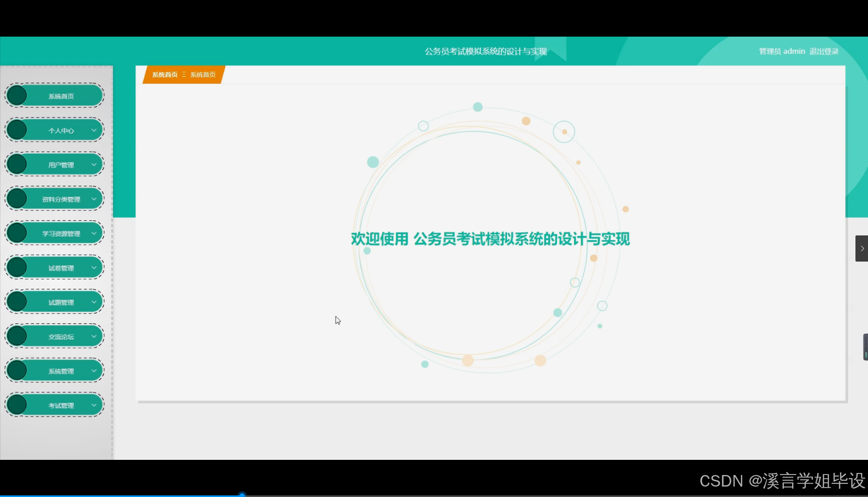
Task: Click the round icon beside 考试管理
Action: (17, 405)
